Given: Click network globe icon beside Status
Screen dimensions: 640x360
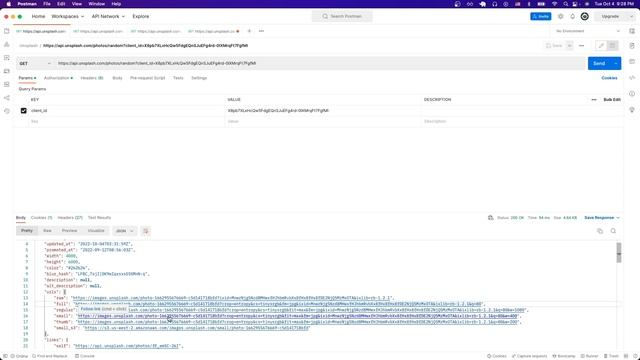Looking at the screenshot, I should pos(491,218).
